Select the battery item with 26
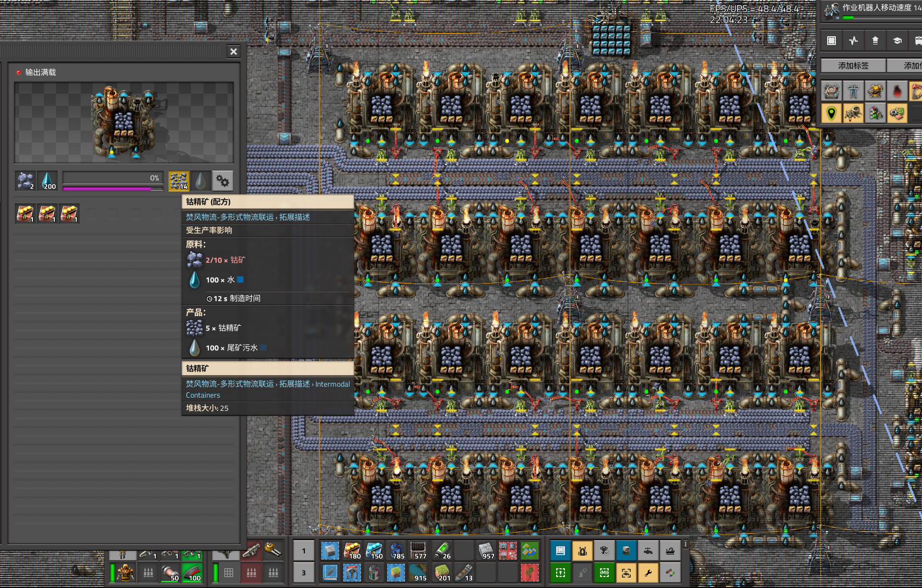The width and height of the screenshot is (922, 588). click(x=442, y=551)
